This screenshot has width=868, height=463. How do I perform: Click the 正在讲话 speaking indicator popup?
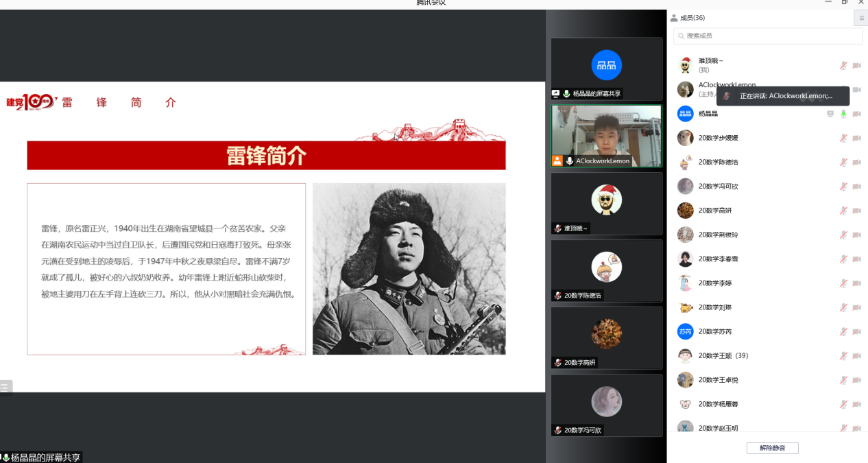coord(783,96)
